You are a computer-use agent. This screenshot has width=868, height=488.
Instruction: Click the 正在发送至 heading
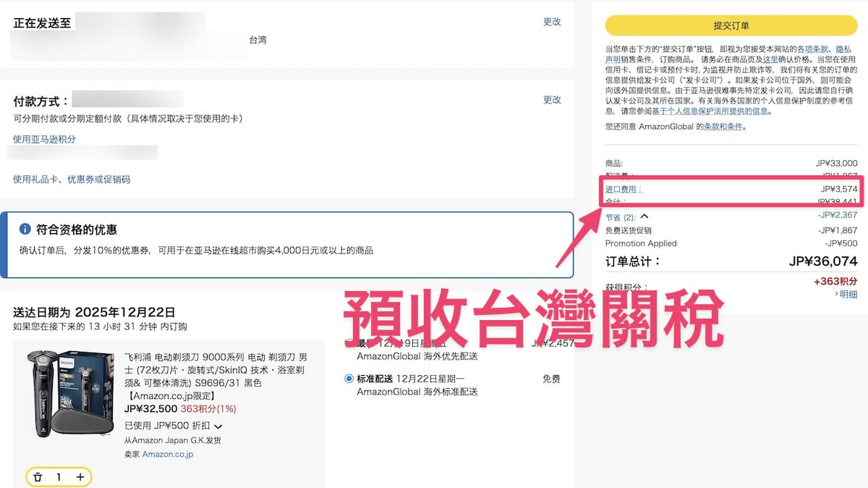click(42, 22)
